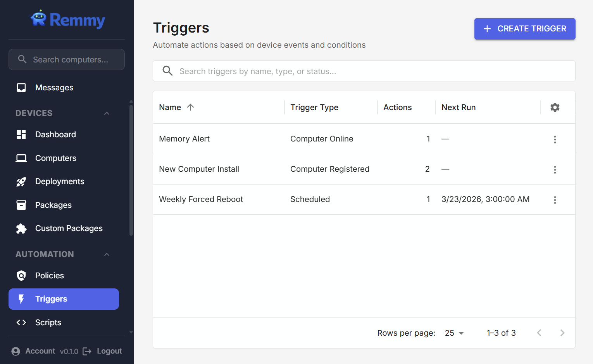Viewport: 593px width, 364px height.
Task: Click the Account profile icon
Action: [x=16, y=351]
